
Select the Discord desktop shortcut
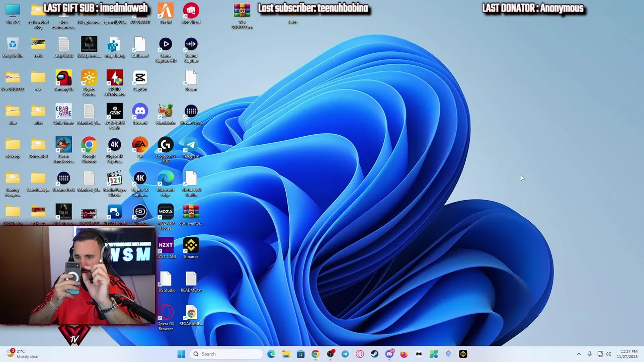(140, 115)
